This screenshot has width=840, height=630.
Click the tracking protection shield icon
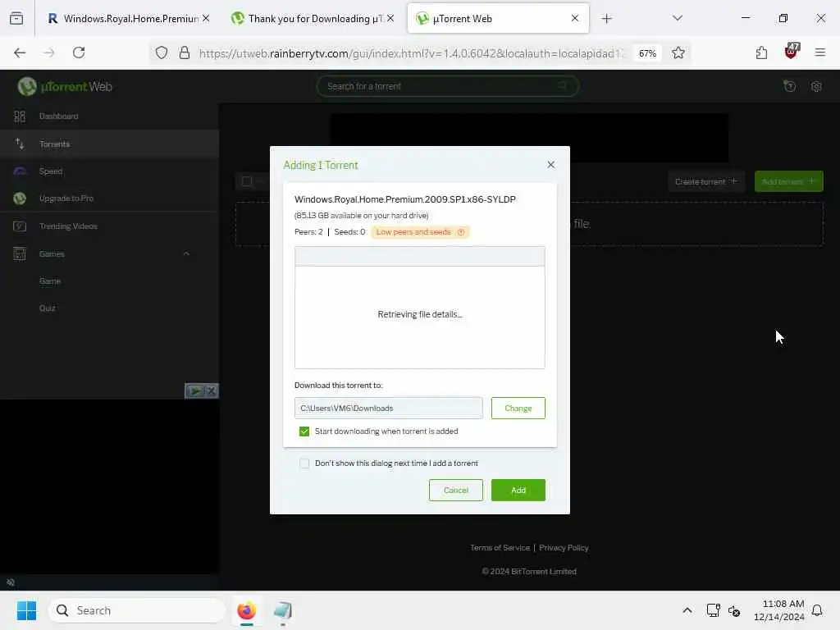pyautogui.click(x=162, y=52)
